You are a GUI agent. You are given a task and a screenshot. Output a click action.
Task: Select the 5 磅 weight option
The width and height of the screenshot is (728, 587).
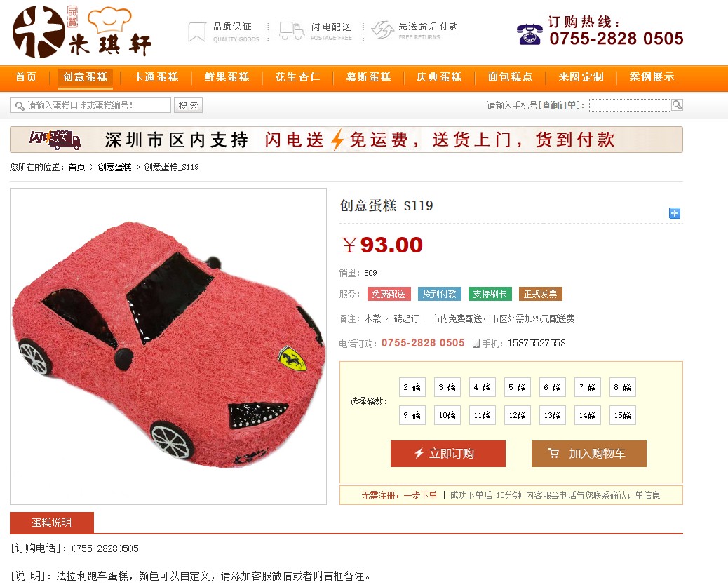point(517,387)
